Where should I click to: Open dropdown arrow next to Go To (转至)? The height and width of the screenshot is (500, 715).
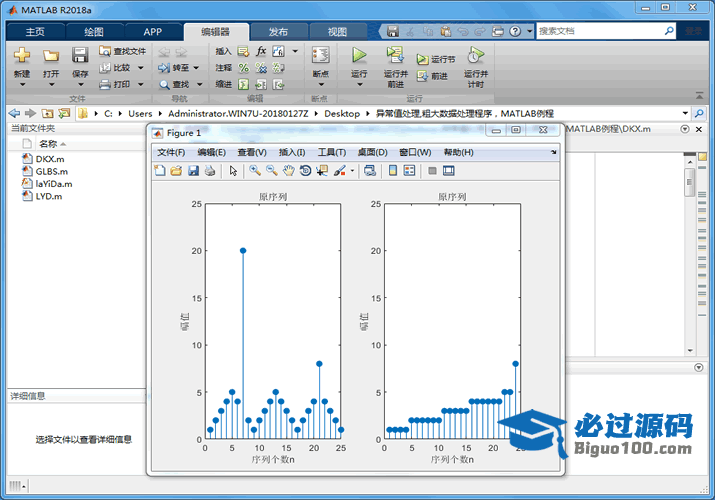coord(196,68)
